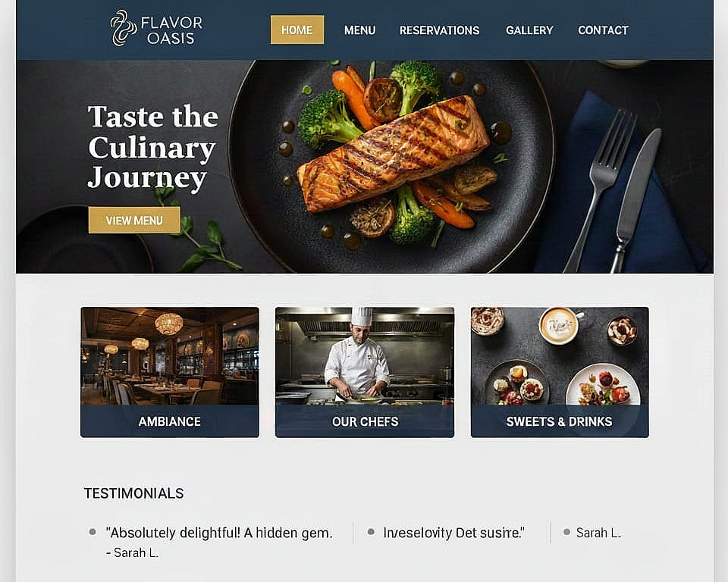Select the first testimonial bullet dot

(93, 532)
